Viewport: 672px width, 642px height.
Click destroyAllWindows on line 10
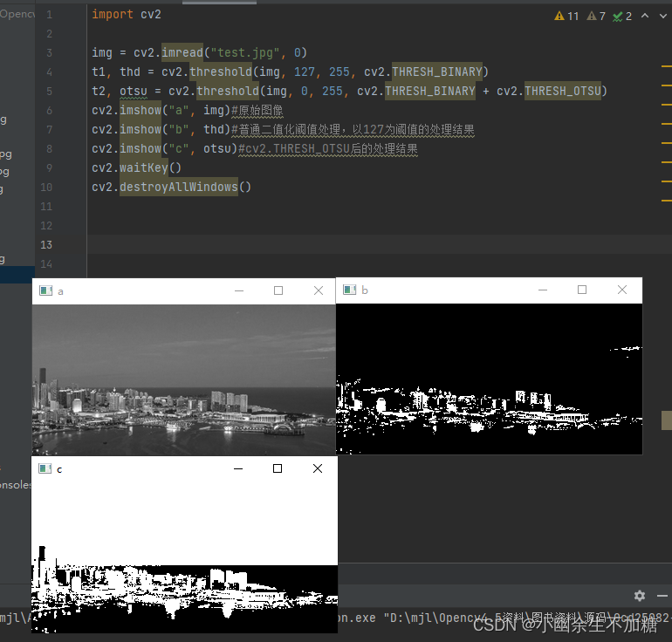[x=179, y=187]
